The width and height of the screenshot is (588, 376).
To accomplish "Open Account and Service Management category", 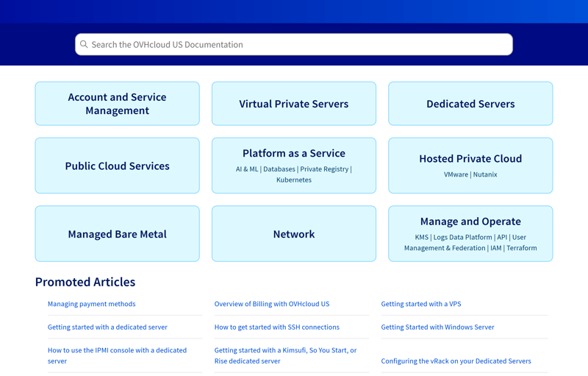I will click(x=117, y=104).
